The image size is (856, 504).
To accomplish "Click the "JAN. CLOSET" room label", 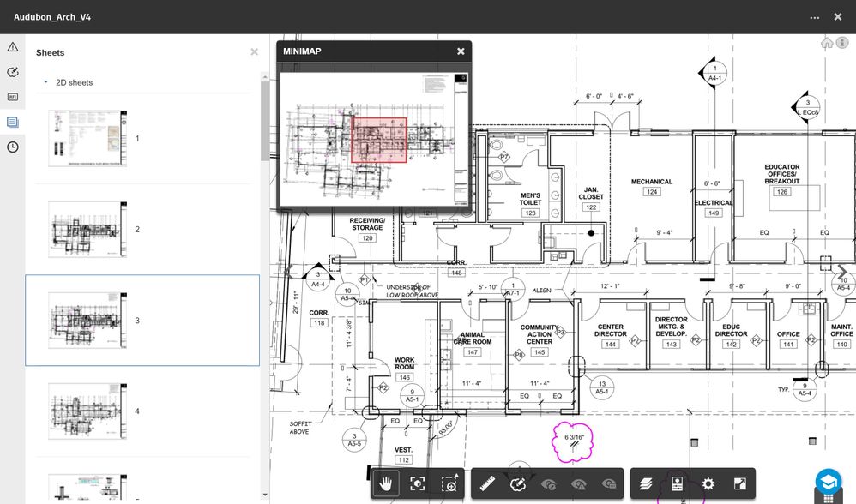I will (x=591, y=193).
